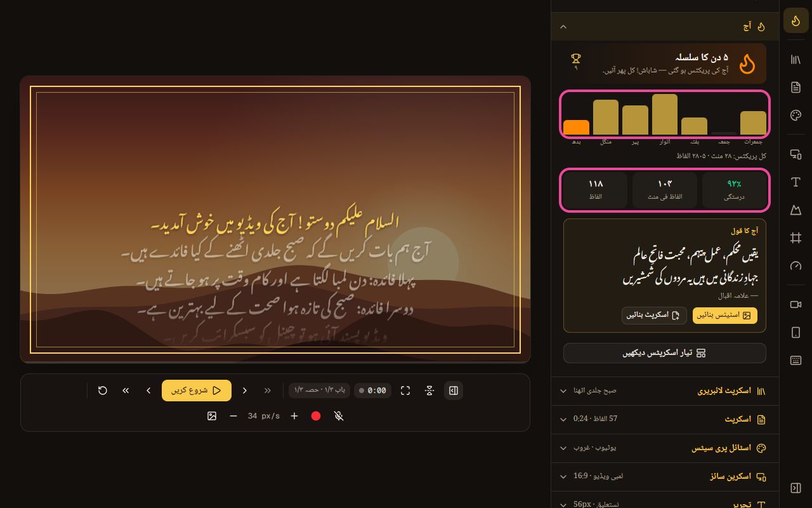Click the single chevron left of the start button
The height and width of the screenshot is (508, 812).
(x=148, y=391)
